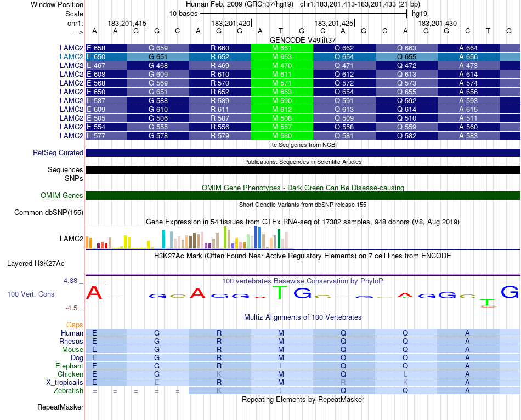Open the Common dbSNP(155) track label
This screenshot has width=521, height=420.
[x=48, y=212]
